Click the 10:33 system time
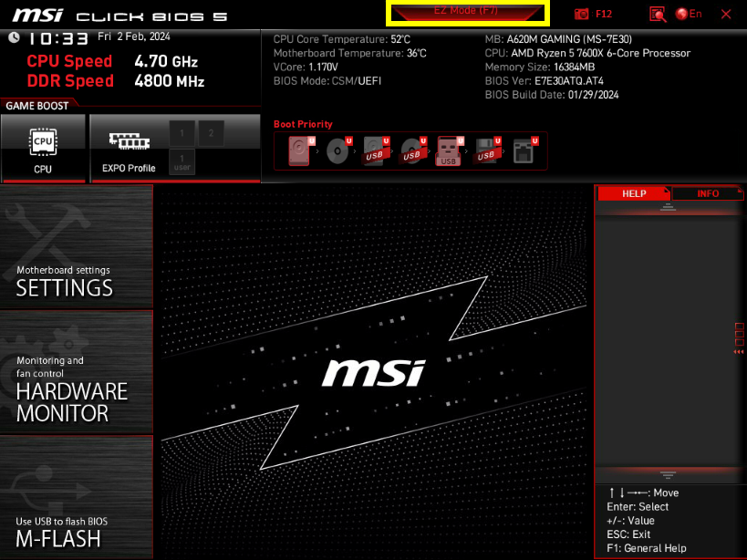The width and height of the screenshot is (747, 560). point(58,38)
